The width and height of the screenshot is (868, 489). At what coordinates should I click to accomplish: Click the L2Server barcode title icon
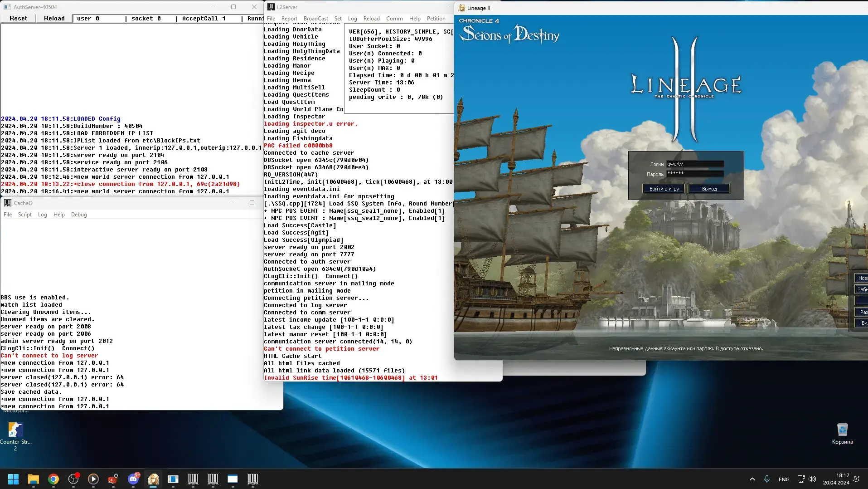click(271, 7)
